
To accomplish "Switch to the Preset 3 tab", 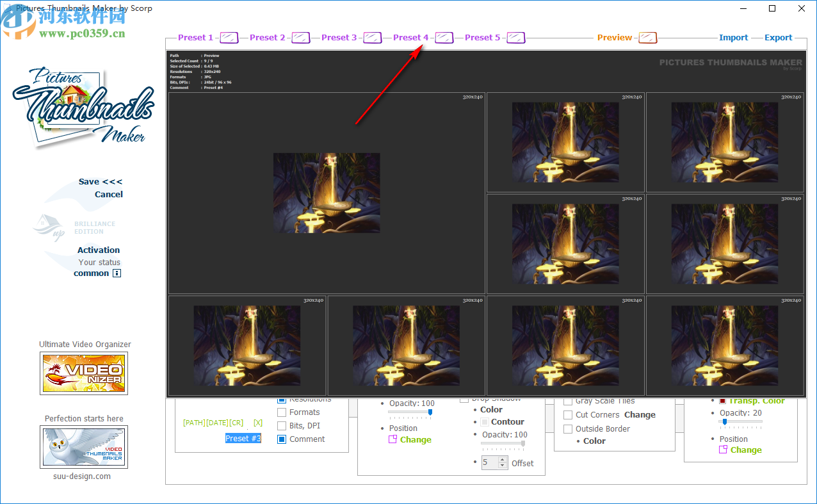I will point(339,37).
